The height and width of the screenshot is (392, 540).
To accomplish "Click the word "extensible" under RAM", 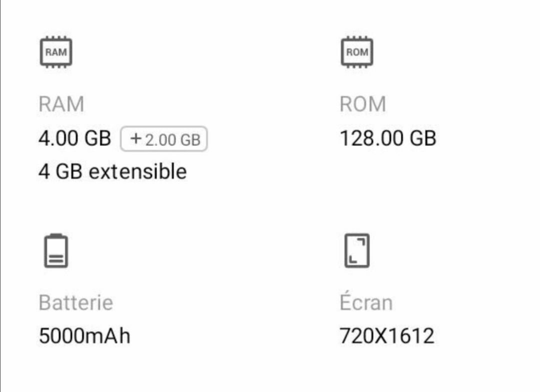I will pyautogui.click(x=137, y=171).
